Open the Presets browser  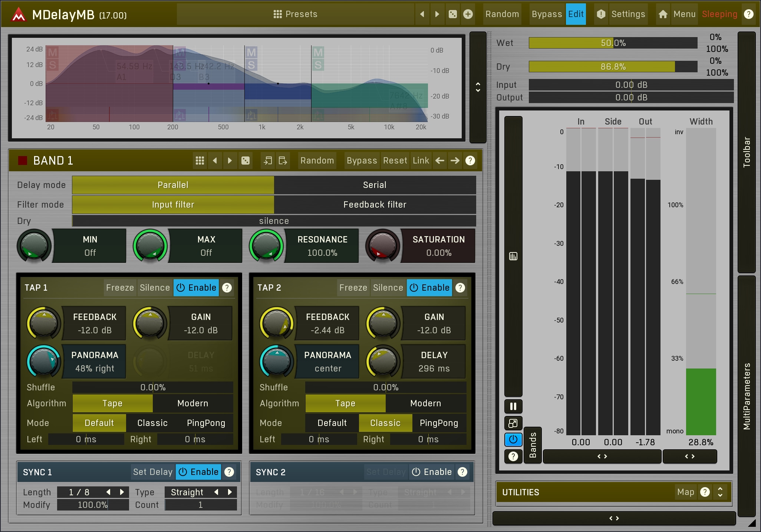point(295,14)
